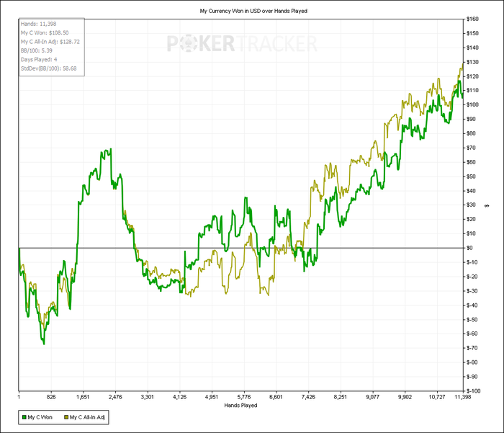The height and width of the screenshot is (433, 504).
Task: Click the green My C Won legend swatch
Action: coord(24,417)
